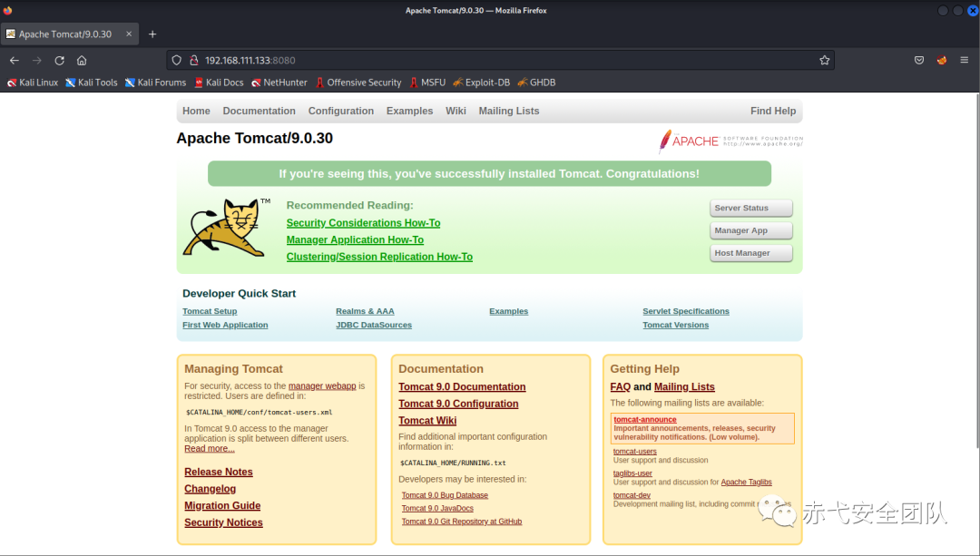Open a new tab with plus icon
The width and height of the screenshot is (980, 556).
pyautogui.click(x=152, y=34)
